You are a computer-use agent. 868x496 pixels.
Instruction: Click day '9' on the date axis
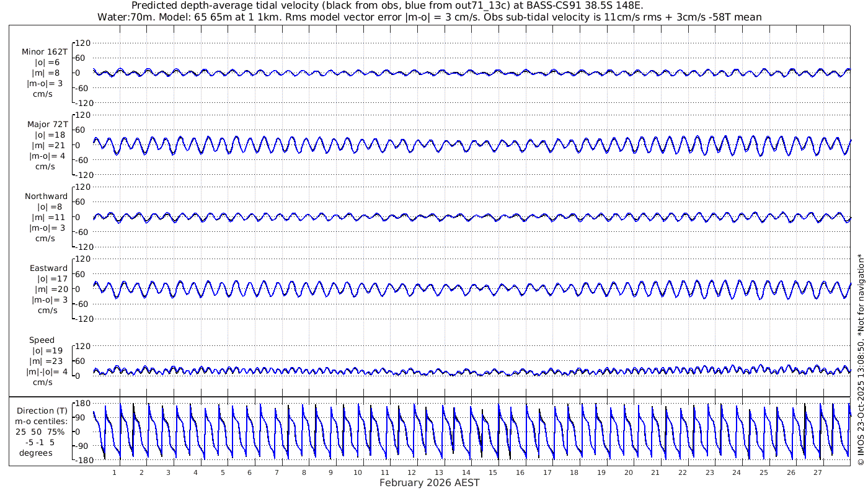tap(331, 472)
